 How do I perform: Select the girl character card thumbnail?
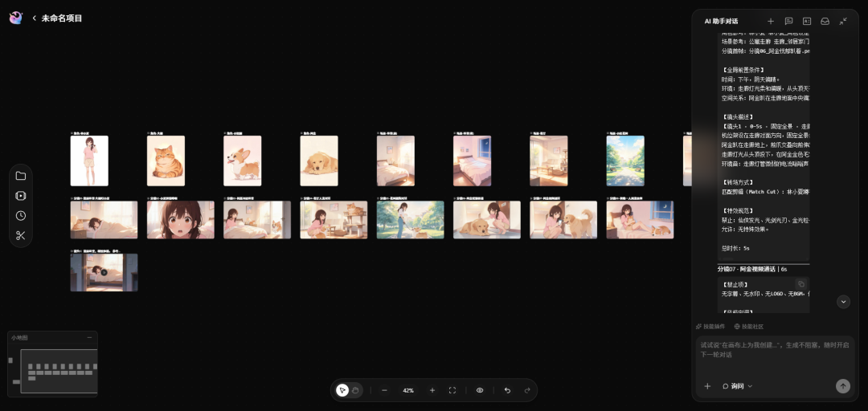point(89,161)
